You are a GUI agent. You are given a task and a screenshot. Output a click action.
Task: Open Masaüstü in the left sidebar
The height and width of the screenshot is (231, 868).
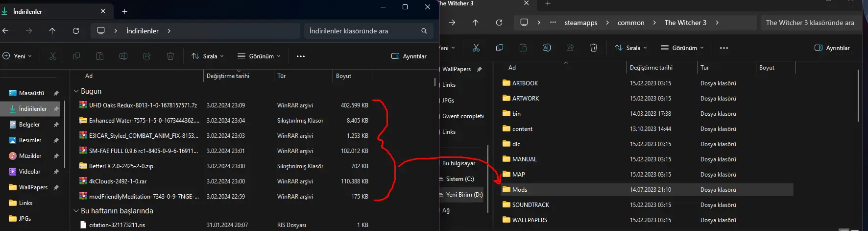31,93
